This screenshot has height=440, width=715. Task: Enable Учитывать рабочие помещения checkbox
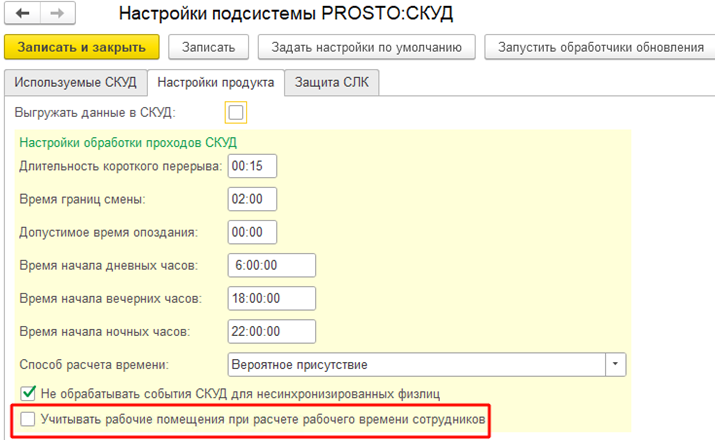point(28,420)
